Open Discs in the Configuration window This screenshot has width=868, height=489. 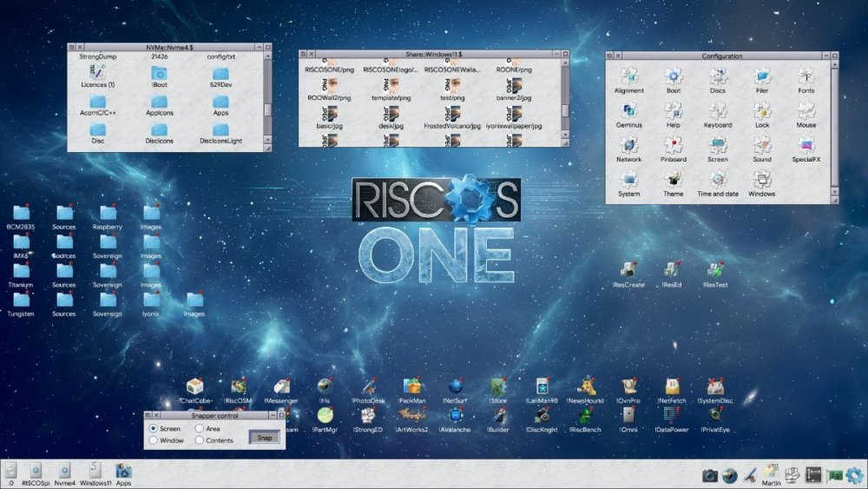pyautogui.click(x=718, y=80)
